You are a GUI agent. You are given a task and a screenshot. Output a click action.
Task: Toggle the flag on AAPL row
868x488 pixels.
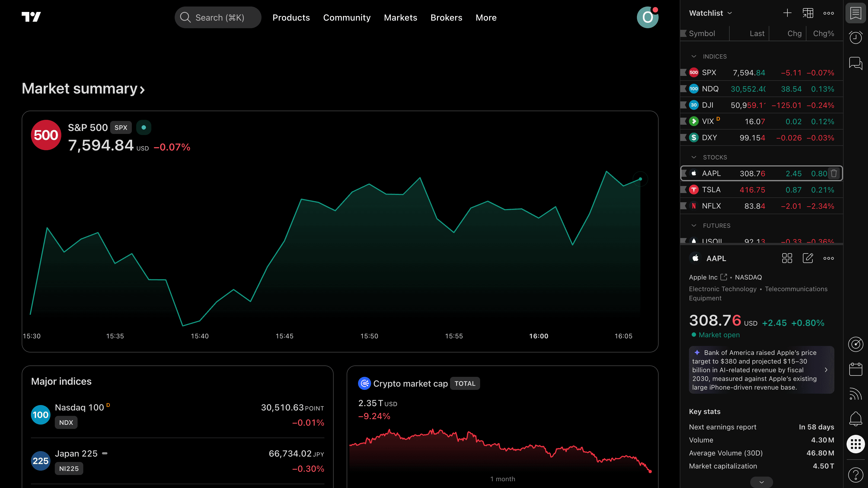(683, 174)
